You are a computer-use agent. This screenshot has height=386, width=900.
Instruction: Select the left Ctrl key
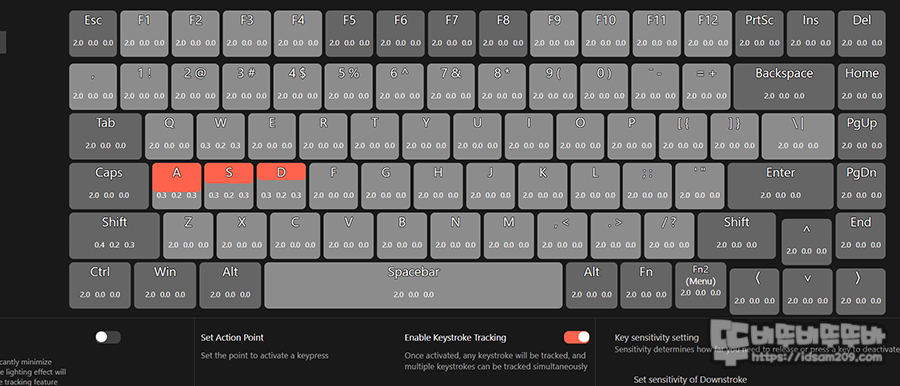[100, 285]
